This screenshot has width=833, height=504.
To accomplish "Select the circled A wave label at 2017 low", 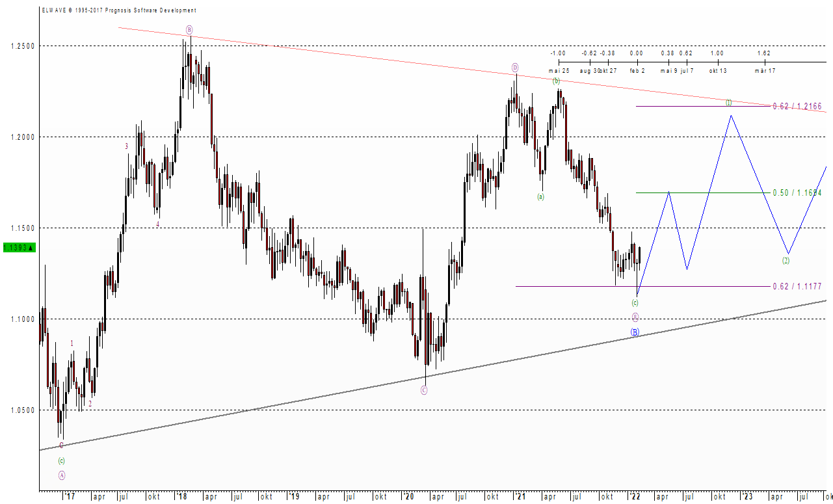I will click(x=62, y=475).
